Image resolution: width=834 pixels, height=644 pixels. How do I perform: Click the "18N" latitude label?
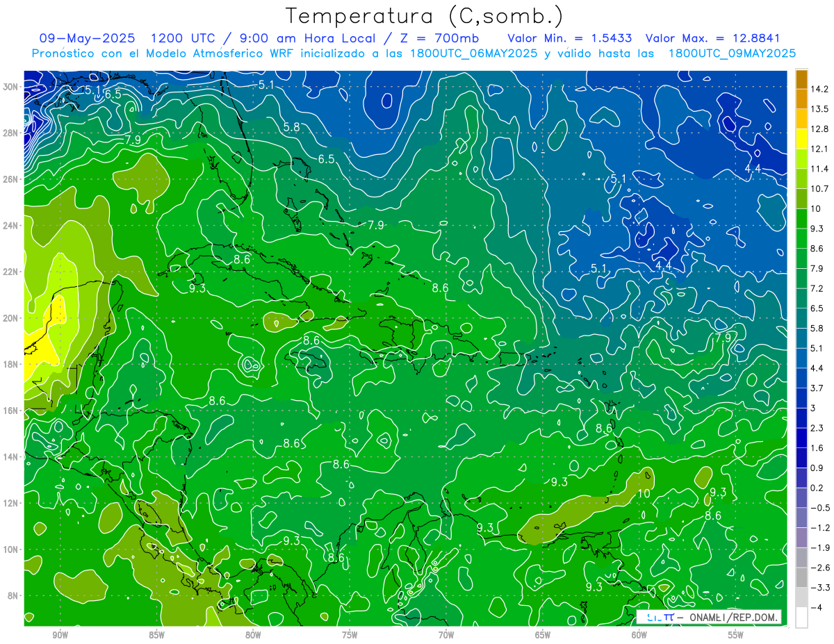pos(11,364)
